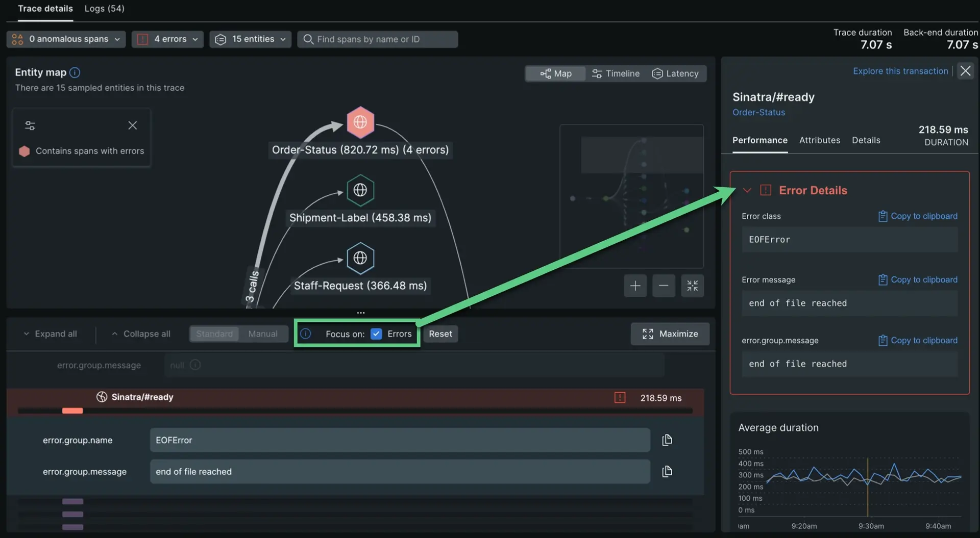
Task: Click the Entity map info icon
Action: (x=75, y=72)
